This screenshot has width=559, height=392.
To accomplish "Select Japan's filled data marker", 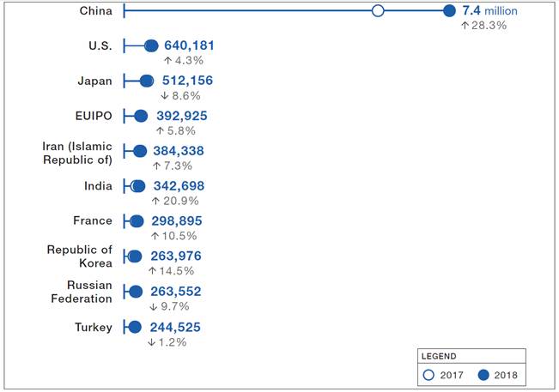I will pyautogui.click(x=147, y=81).
